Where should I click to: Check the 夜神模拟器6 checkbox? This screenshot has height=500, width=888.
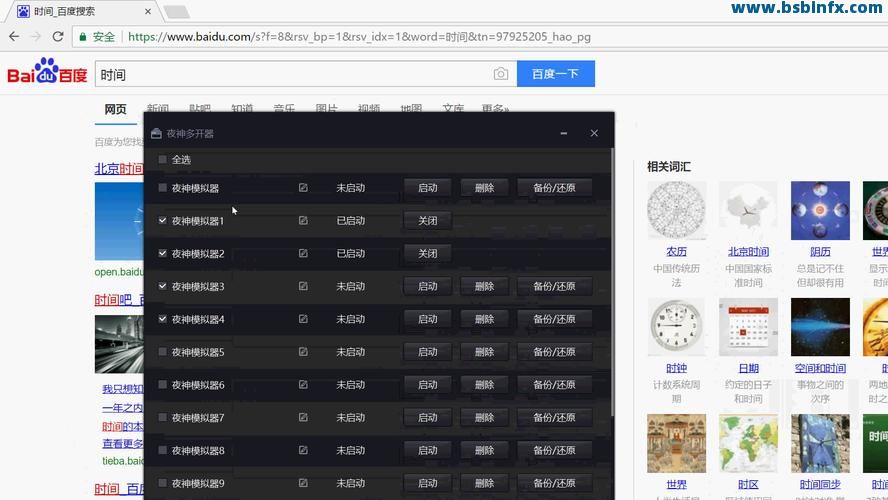point(163,384)
